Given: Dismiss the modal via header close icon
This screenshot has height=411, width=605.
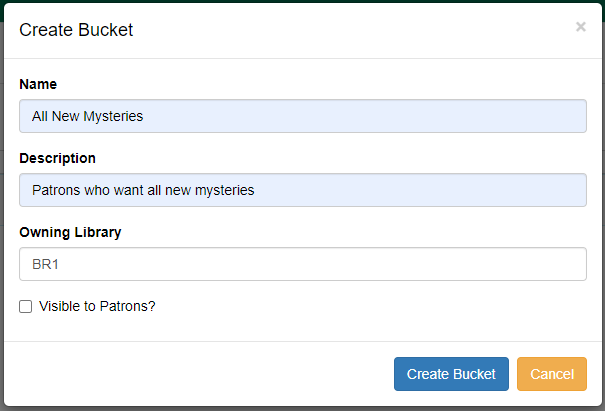Looking at the screenshot, I should 580,27.
